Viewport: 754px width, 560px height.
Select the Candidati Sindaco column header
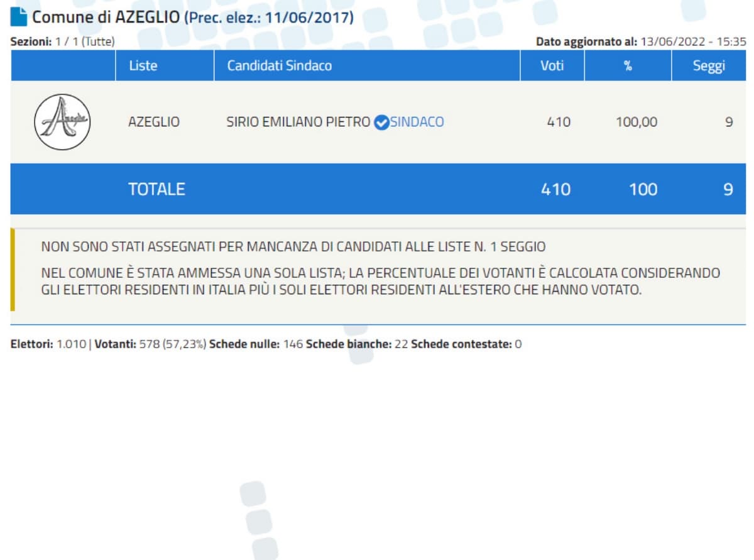pyautogui.click(x=279, y=65)
